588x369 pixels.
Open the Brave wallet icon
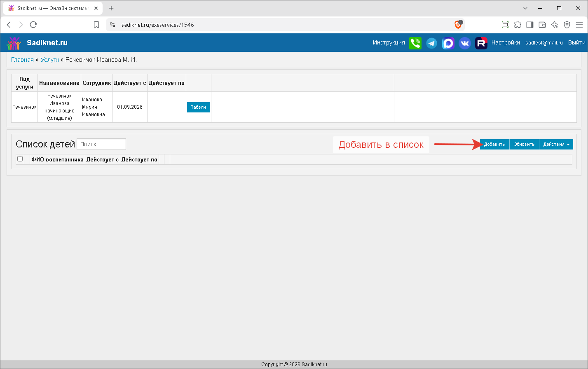point(542,25)
